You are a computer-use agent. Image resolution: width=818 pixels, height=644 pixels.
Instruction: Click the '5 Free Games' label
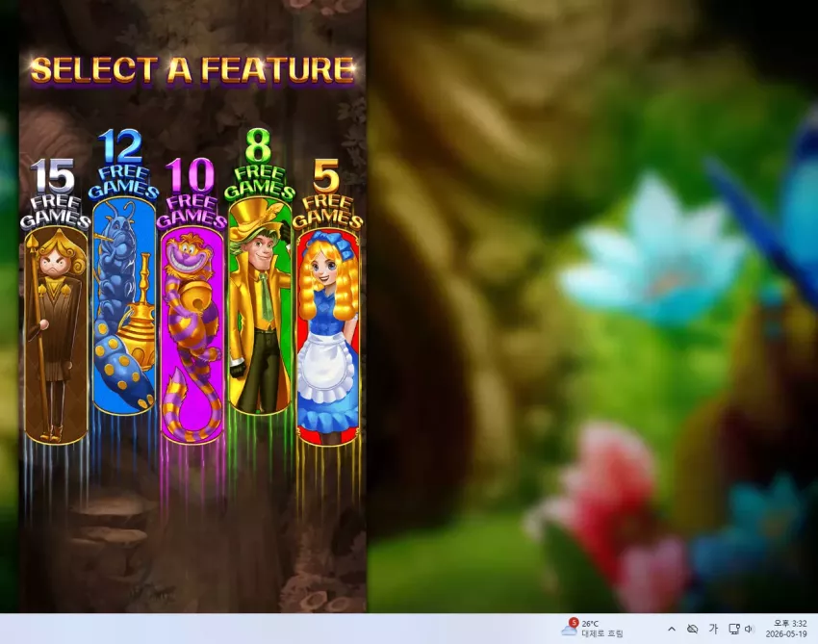coord(327,194)
